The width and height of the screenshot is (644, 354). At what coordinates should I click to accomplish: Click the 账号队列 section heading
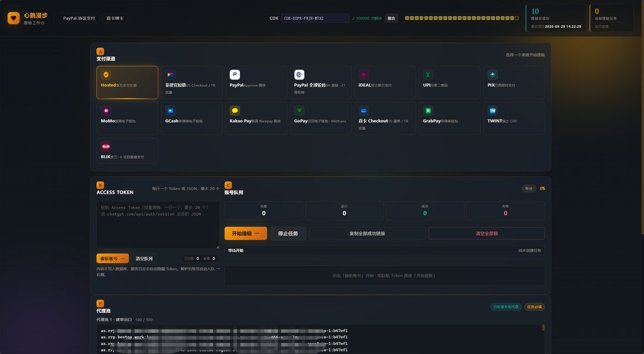click(234, 193)
